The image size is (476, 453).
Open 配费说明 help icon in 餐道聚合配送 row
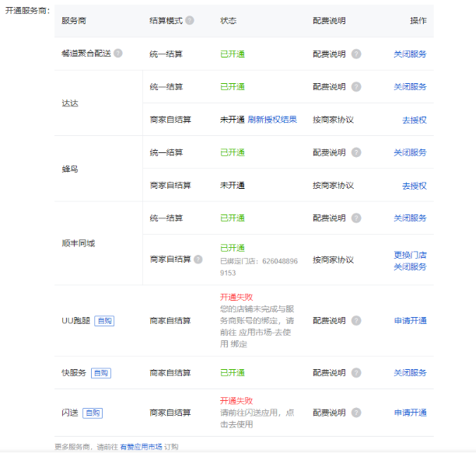point(356,54)
